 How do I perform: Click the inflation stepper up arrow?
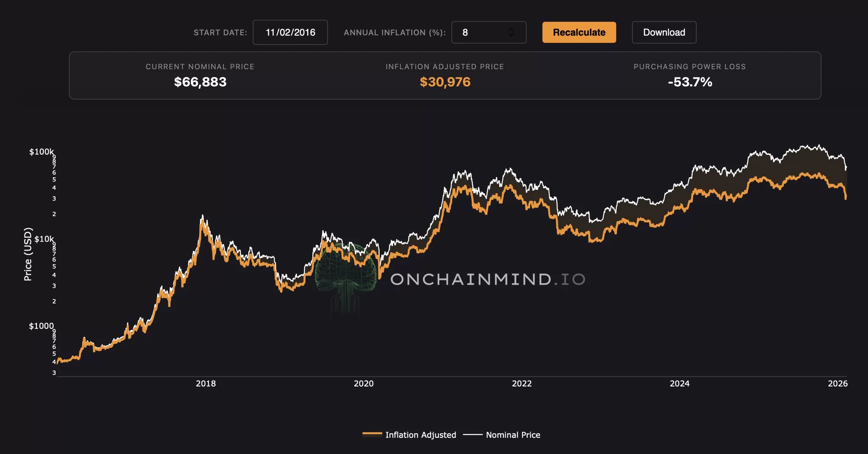coord(511,29)
